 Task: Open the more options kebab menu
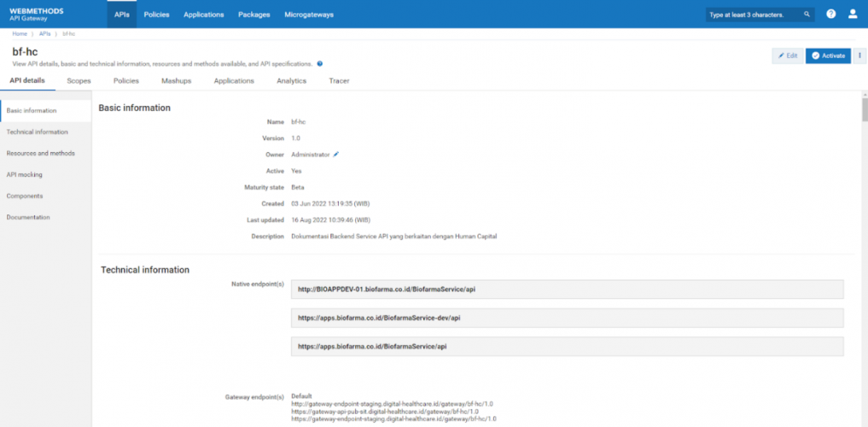(x=859, y=56)
